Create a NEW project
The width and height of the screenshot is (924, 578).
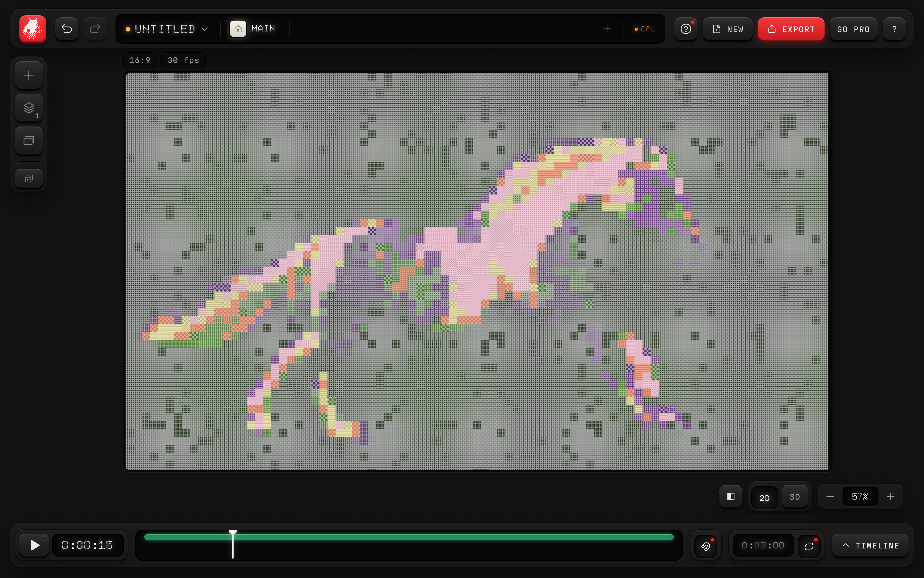pyautogui.click(x=728, y=29)
